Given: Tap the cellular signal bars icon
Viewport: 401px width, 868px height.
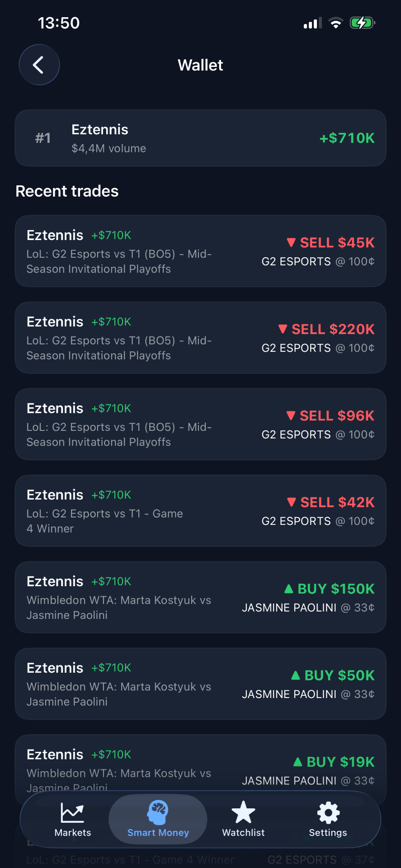Looking at the screenshot, I should tap(312, 23).
